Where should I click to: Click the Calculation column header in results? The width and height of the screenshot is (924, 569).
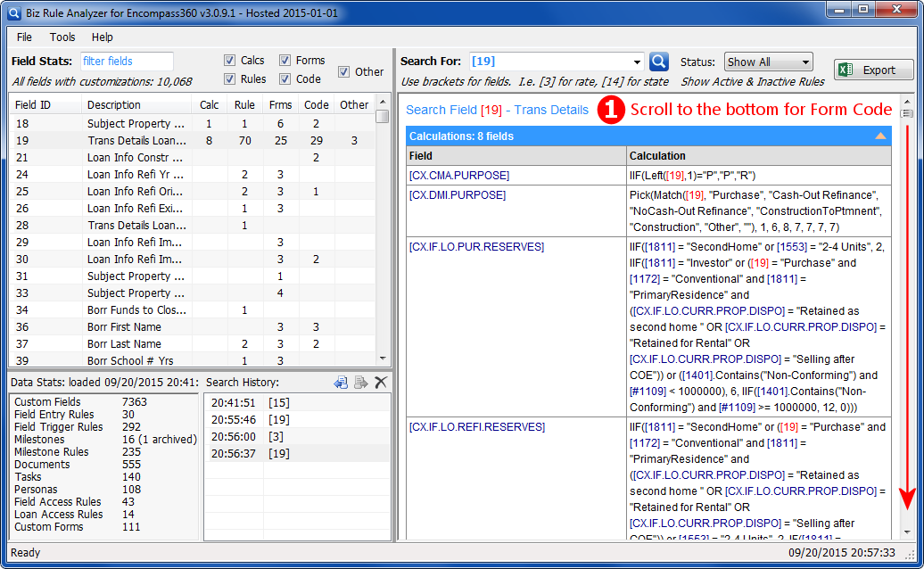[x=758, y=156]
